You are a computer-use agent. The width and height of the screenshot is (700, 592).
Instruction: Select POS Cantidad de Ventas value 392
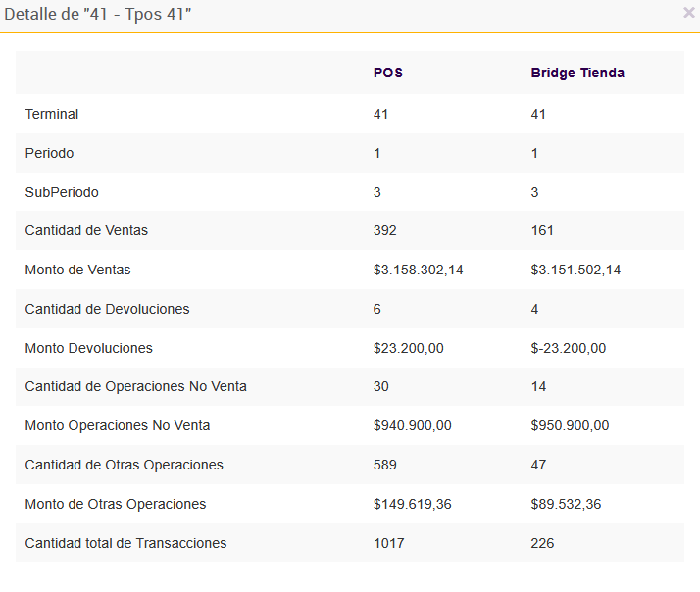pyautogui.click(x=384, y=230)
